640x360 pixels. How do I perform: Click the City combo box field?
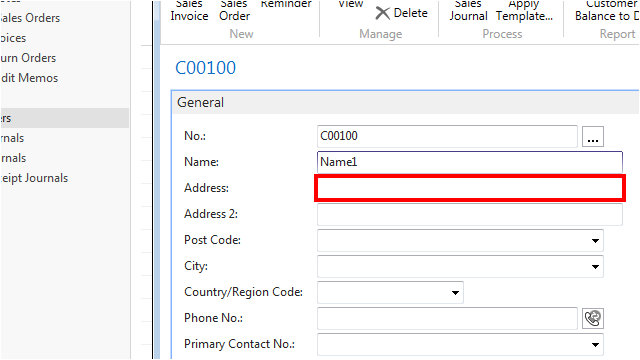460,267
